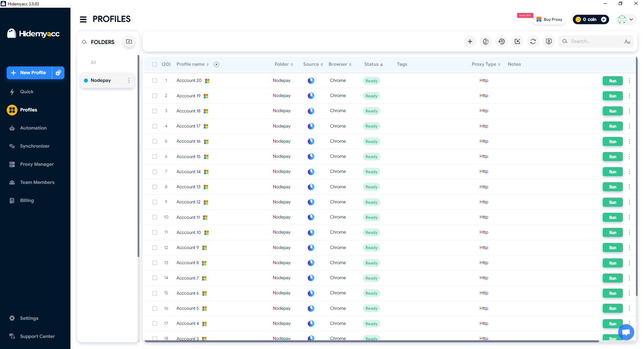Click the source icon for Acccount 14
The height and width of the screenshot is (349, 644).
[311, 172]
